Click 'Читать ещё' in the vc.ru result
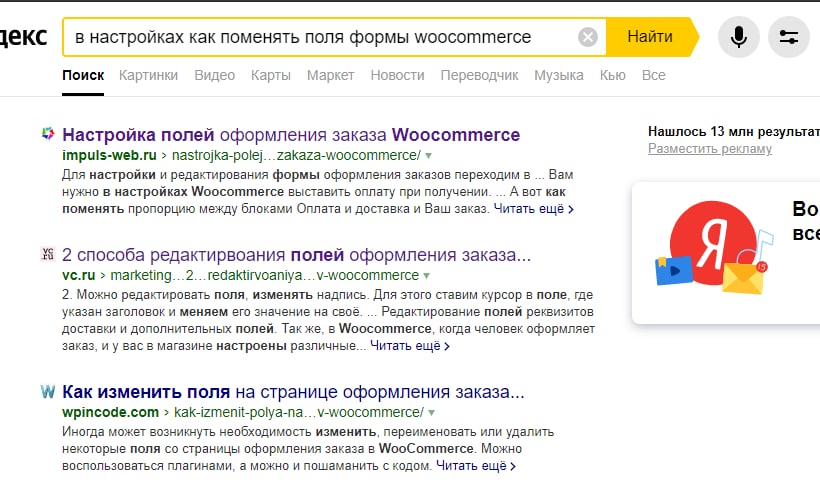This screenshot has height=490, width=820. coord(410,346)
